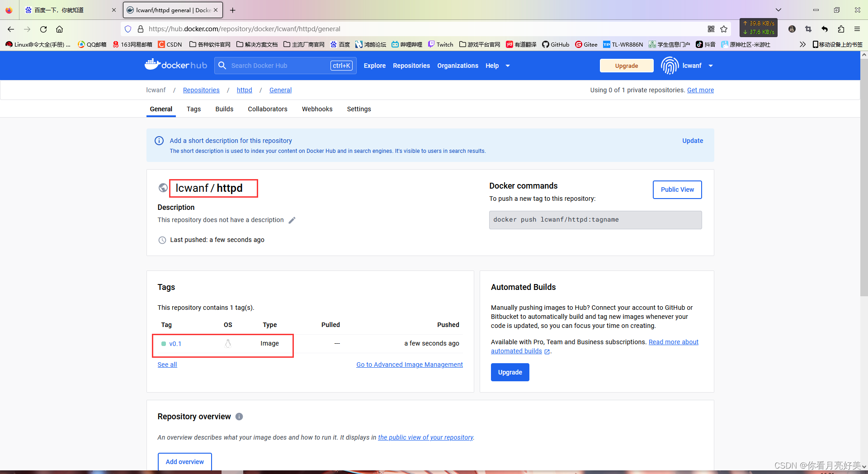
Task: Click the yellow Upgrade button in header
Action: [627, 66]
